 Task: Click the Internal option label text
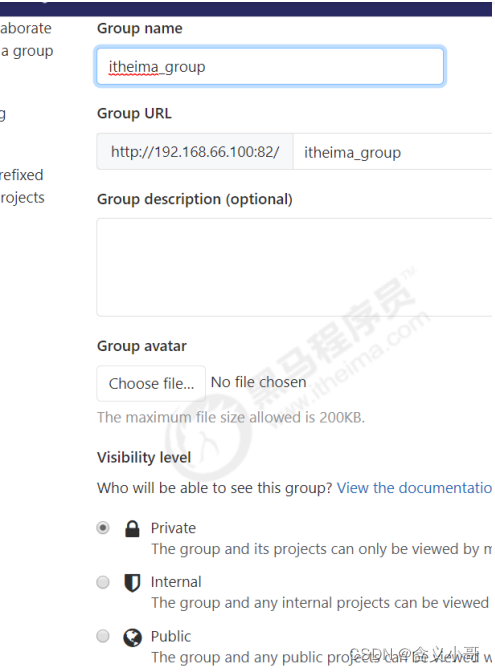176,582
